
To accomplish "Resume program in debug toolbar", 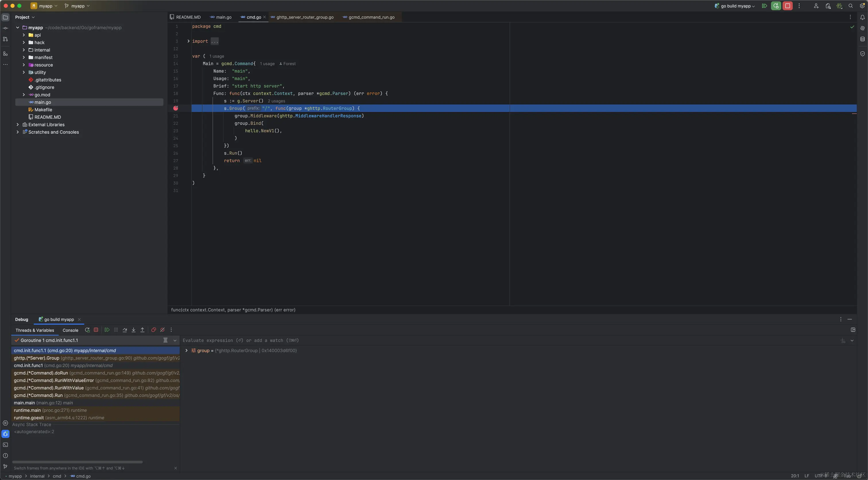I will [107, 330].
